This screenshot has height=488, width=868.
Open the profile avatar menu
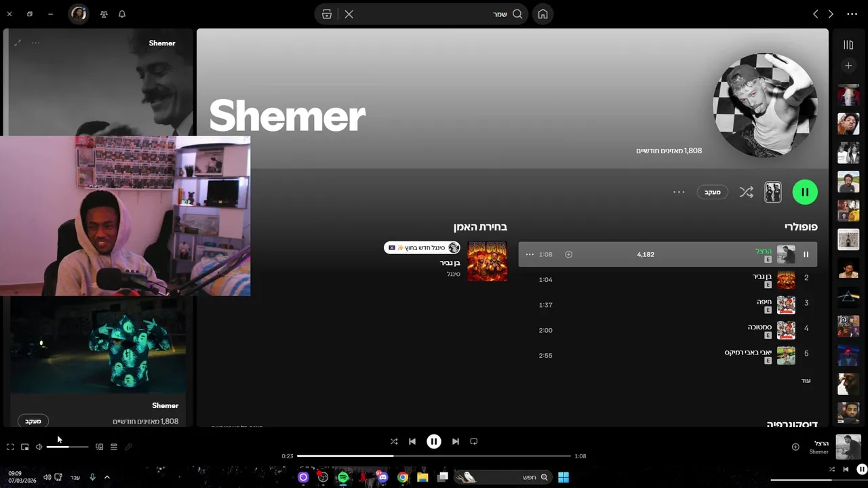[79, 14]
